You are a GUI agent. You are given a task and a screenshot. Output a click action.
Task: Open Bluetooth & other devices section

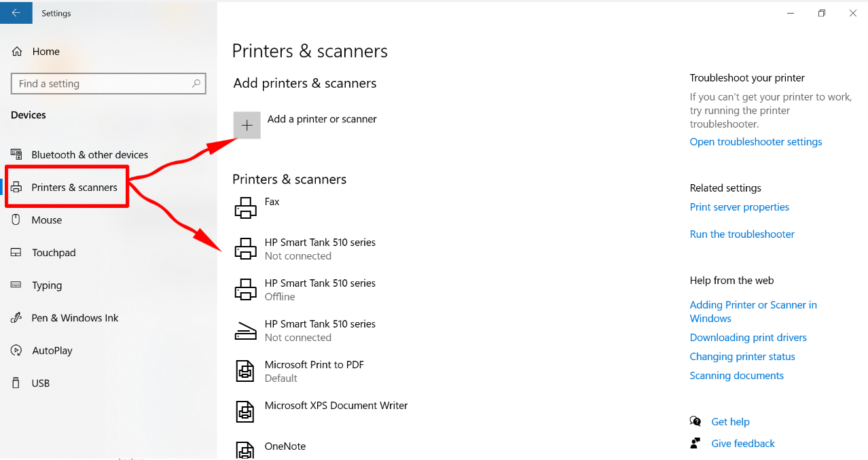pos(89,155)
